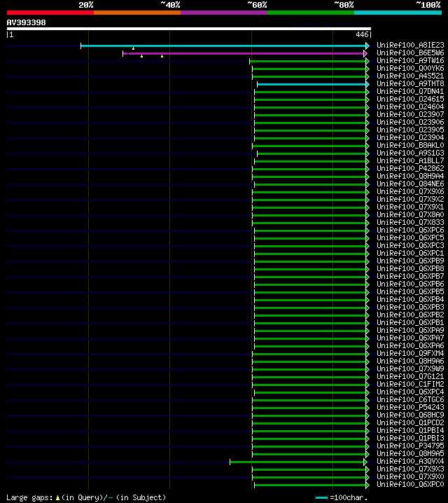This screenshot has width=448, height=503.
Task: Click the UniRef100_O24604 label
Action: pyautogui.click(x=410, y=106)
